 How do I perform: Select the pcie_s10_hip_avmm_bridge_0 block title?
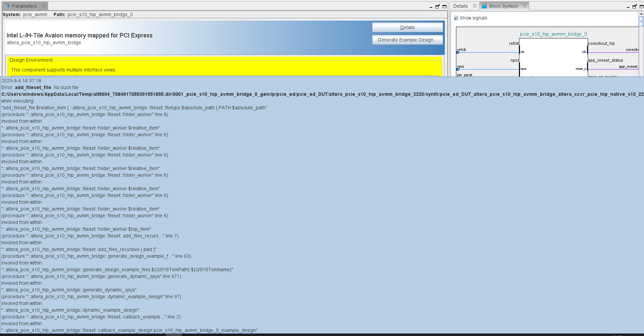(x=553, y=34)
